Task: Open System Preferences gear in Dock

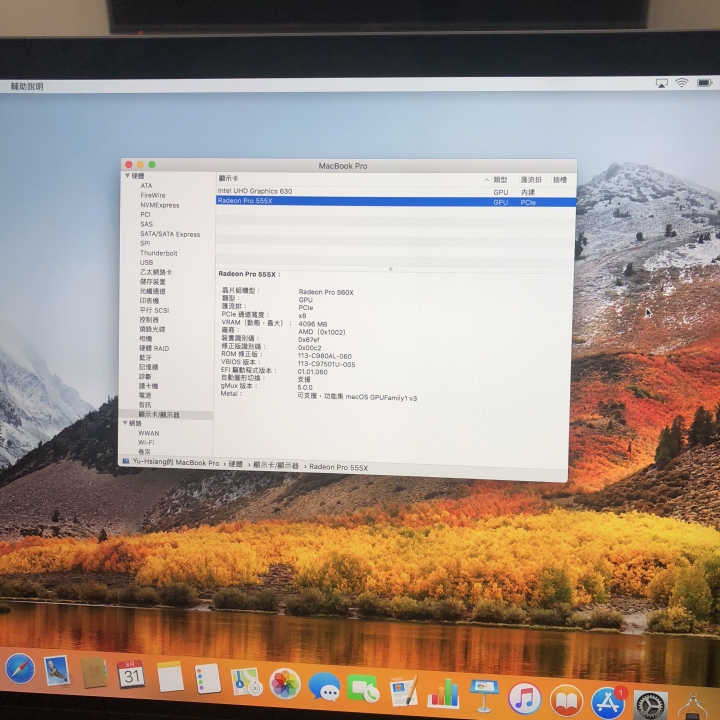Action: tap(651, 706)
